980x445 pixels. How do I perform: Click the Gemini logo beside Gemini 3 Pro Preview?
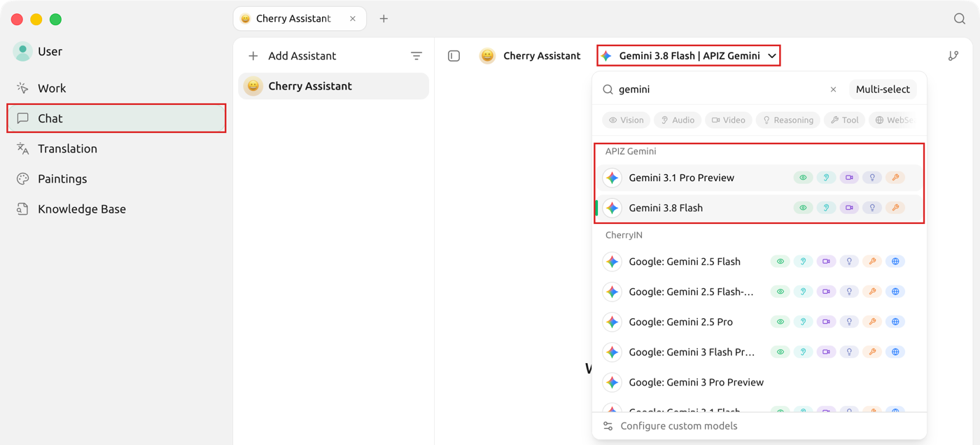tap(612, 382)
